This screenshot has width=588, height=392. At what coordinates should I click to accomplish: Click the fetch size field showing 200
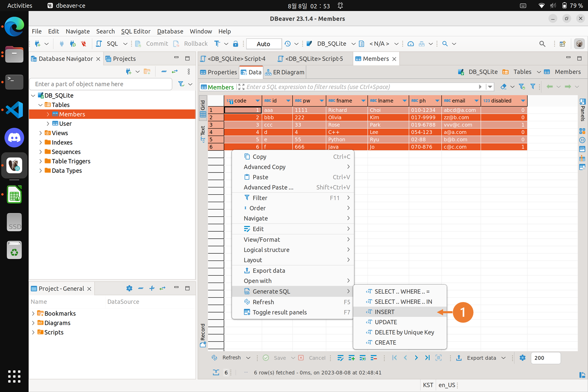click(x=546, y=358)
